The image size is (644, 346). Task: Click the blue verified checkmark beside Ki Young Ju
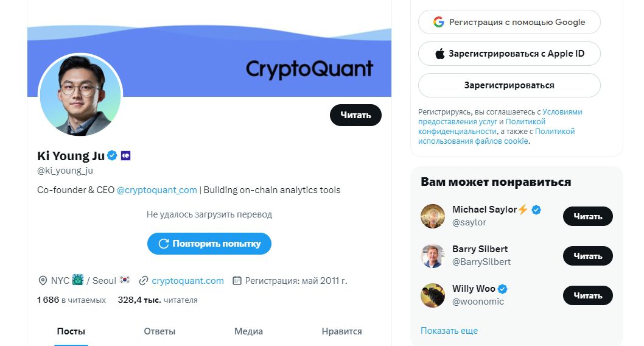pos(112,156)
